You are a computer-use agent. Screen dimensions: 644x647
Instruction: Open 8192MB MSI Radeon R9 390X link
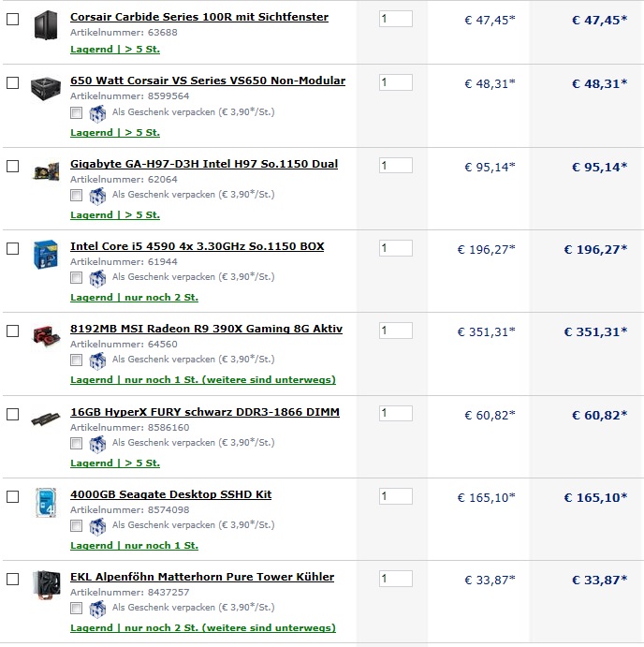pyautogui.click(x=206, y=329)
